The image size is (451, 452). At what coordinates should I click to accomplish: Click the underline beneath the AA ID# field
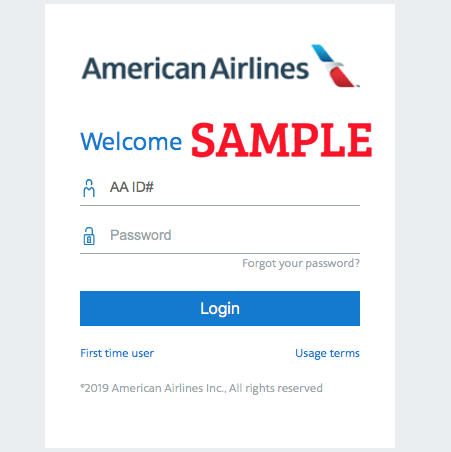(220, 206)
